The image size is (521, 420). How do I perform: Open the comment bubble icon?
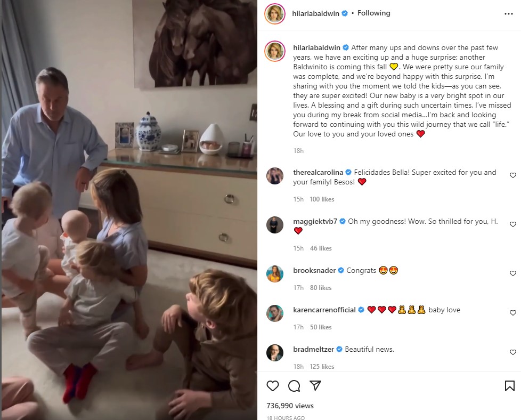pyautogui.click(x=294, y=386)
